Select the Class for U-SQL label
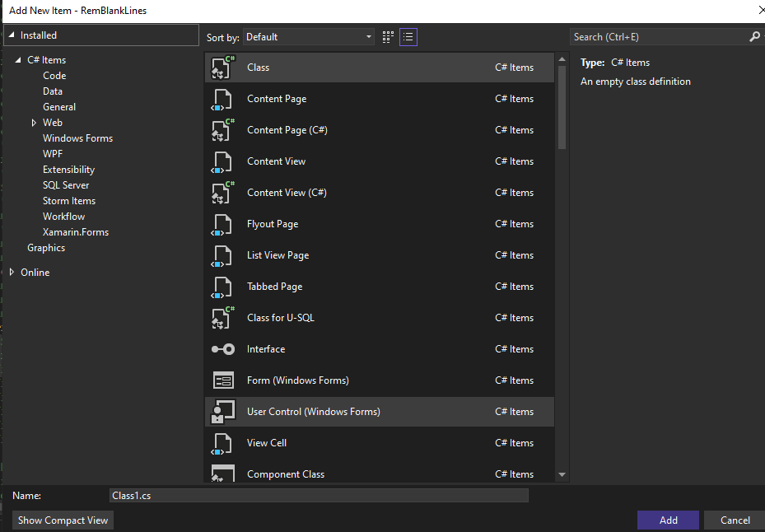The height and width of the screenshot is (532, 765). click(281, 318)
